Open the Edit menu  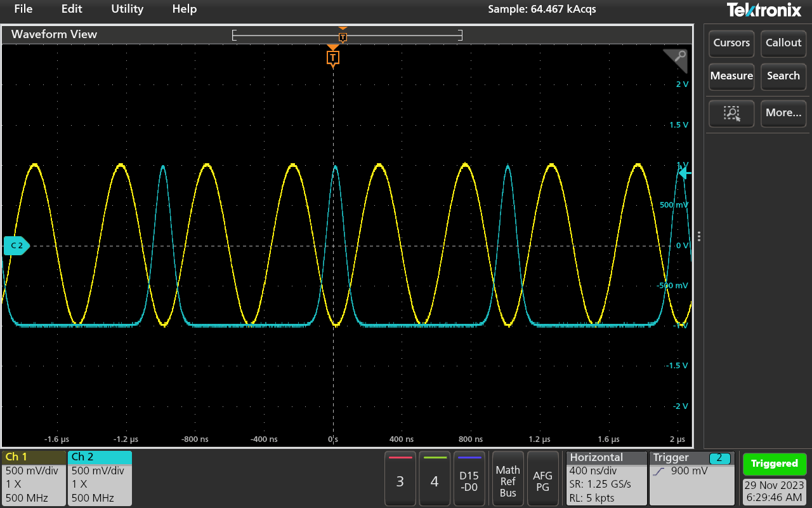[72, 9]
